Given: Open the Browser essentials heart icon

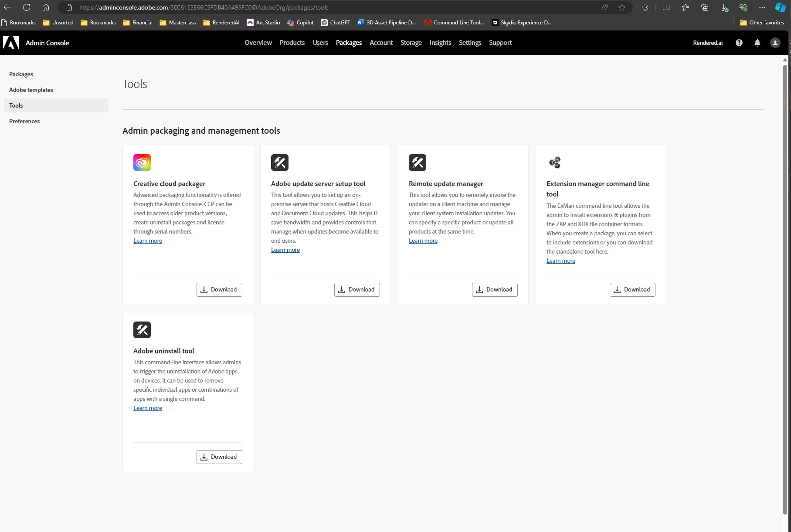Looking at the screenshot, I should (x=743, y=7).
